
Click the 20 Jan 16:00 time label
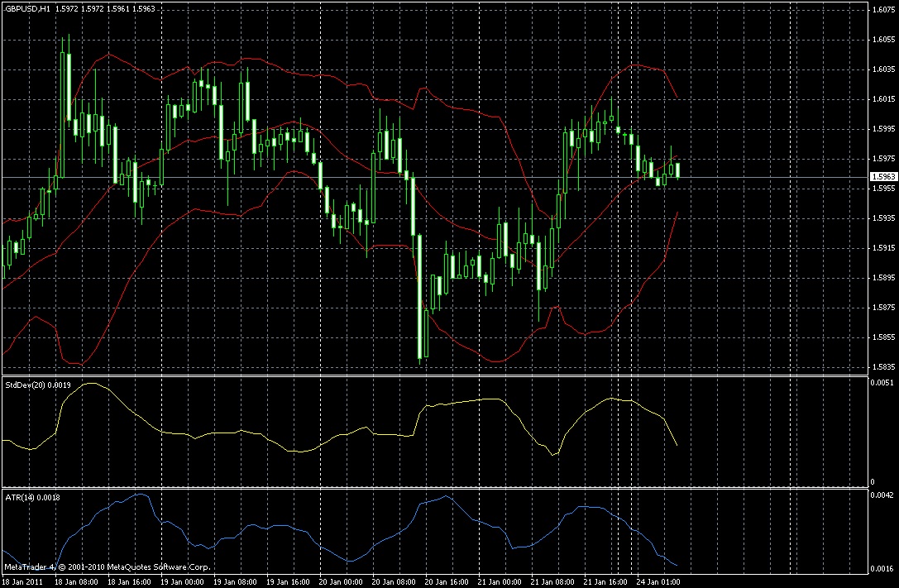click(447, 582)
